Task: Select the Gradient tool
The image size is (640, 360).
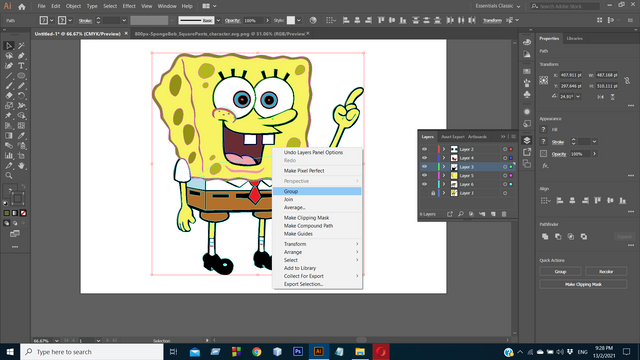Action: click(x=9, y=136)
